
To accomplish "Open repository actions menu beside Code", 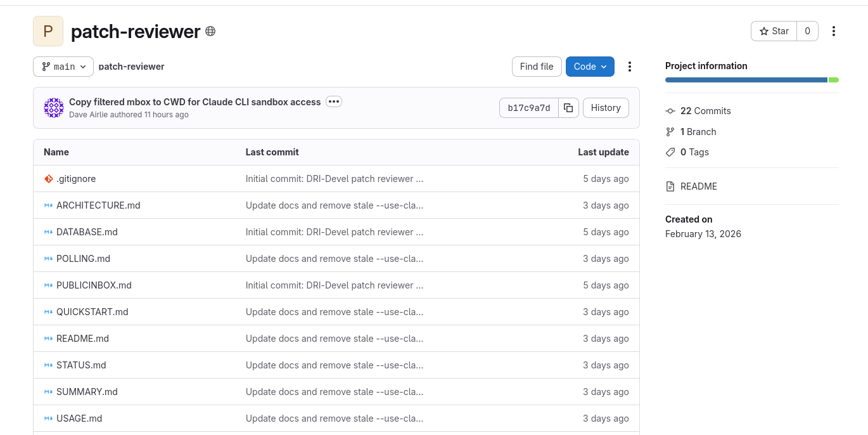I will 630,67.
